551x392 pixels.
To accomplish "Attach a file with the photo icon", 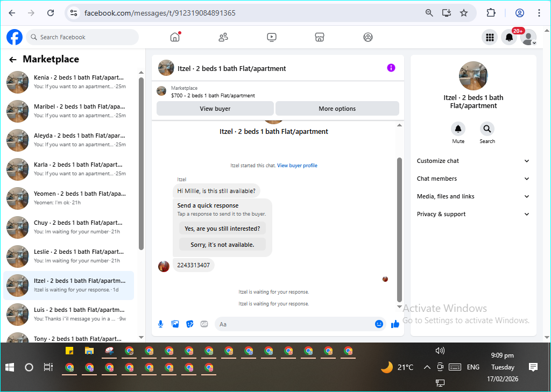I will coord(175,324).
